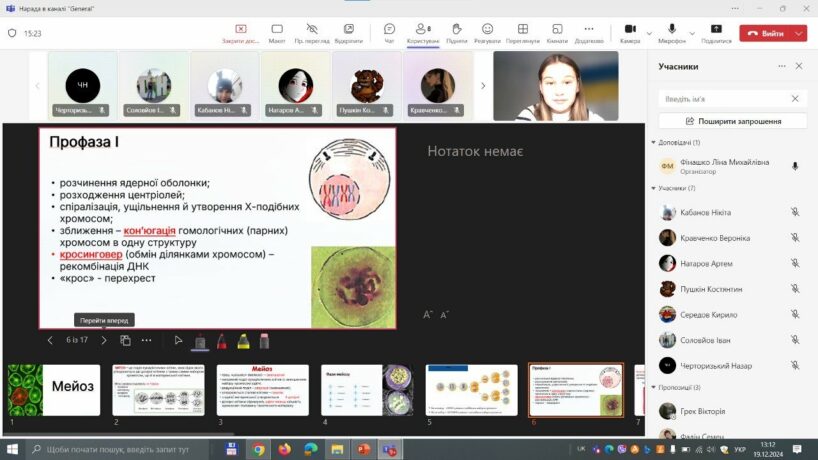Select the red pen annotation tool
Image resolution: width=818 pixels, height=460 pixels.
(x=221, y=341)
